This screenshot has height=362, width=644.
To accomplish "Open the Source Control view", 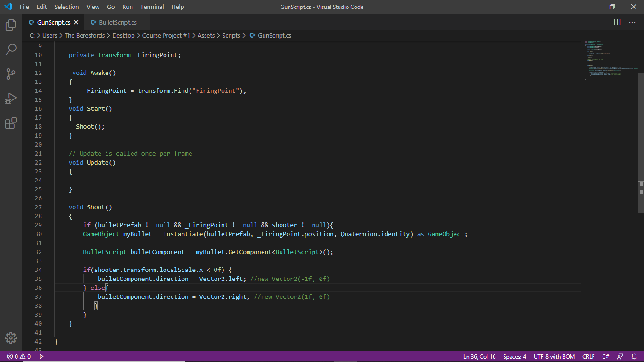I will (x=11, y=74).
